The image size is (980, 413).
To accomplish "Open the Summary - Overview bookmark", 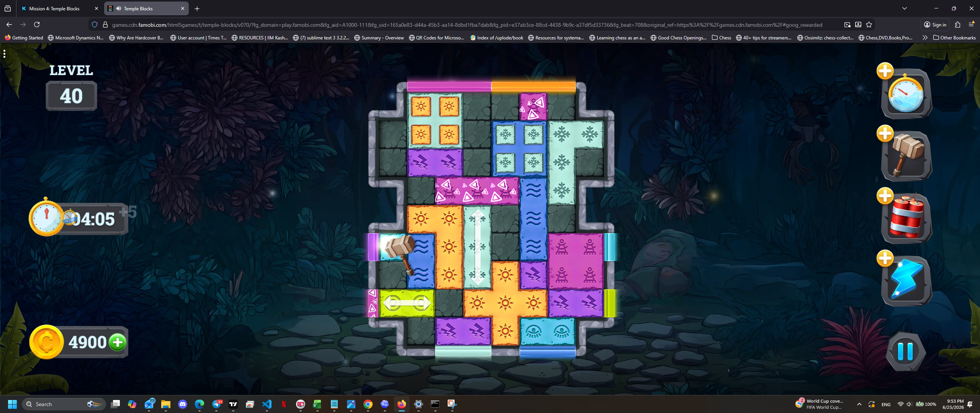I will point(379,38).
